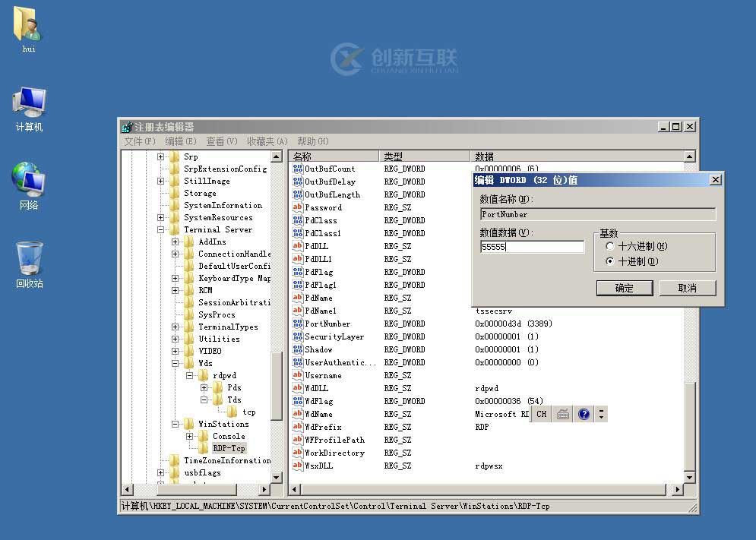The image size is (756, 540).
Task: Open the 查看(V) menu
Action: pyautogui.click(x=222, y=141)
